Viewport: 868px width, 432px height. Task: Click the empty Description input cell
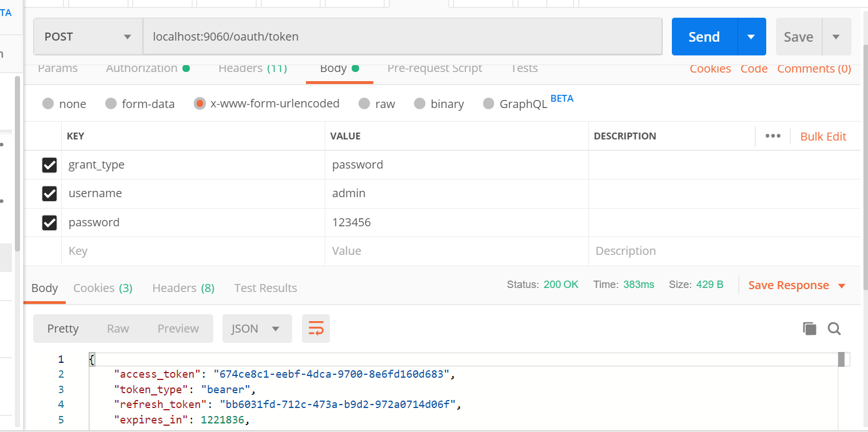724,251
